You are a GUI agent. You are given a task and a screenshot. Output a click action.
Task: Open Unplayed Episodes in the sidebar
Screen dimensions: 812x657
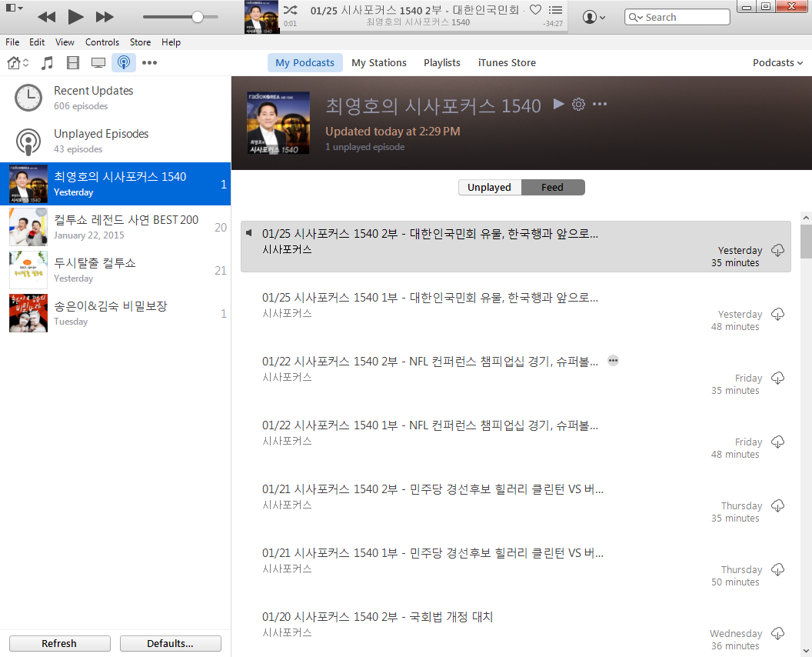click(x=115, y=141)
